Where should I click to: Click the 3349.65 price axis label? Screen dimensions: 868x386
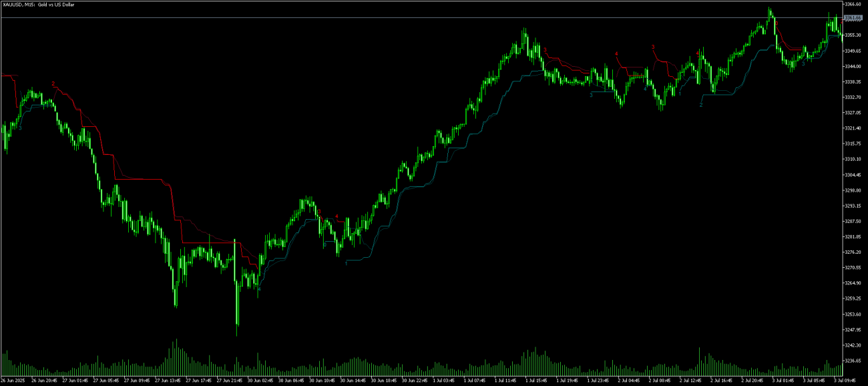(x=854, y=51)
